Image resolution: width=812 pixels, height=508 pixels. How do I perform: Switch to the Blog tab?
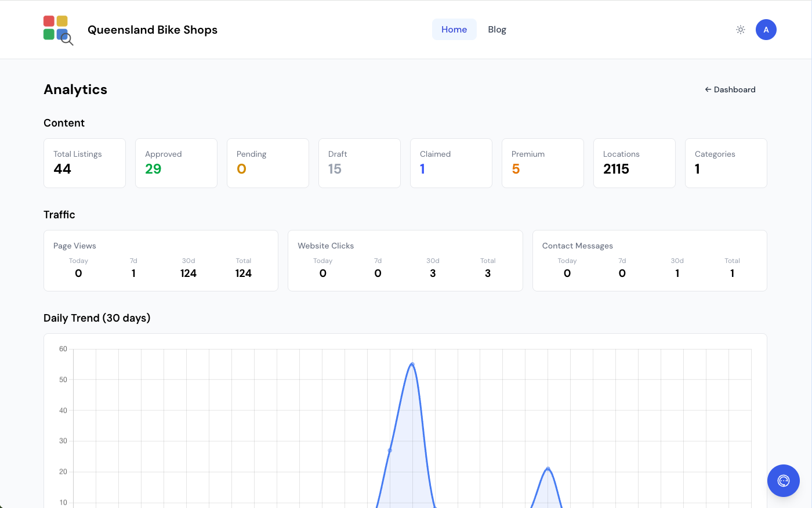pos(497,29)
